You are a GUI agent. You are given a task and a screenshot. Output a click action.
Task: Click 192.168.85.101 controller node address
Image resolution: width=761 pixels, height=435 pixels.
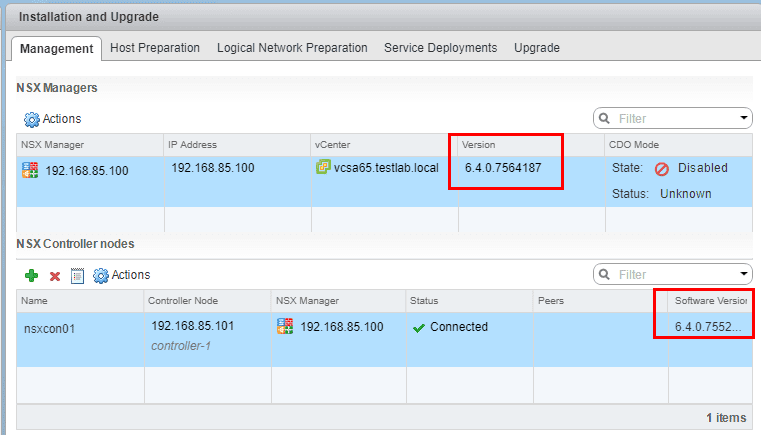click(193, 326)
